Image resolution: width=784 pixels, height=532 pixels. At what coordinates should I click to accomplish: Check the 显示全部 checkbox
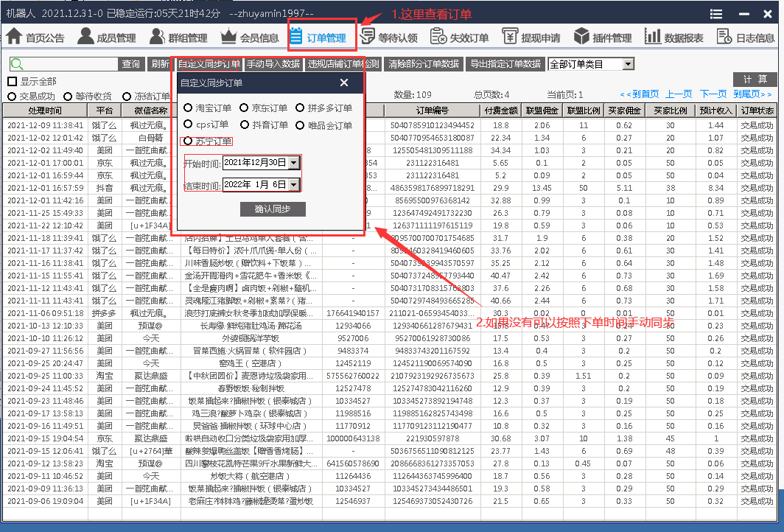(13, 81)
